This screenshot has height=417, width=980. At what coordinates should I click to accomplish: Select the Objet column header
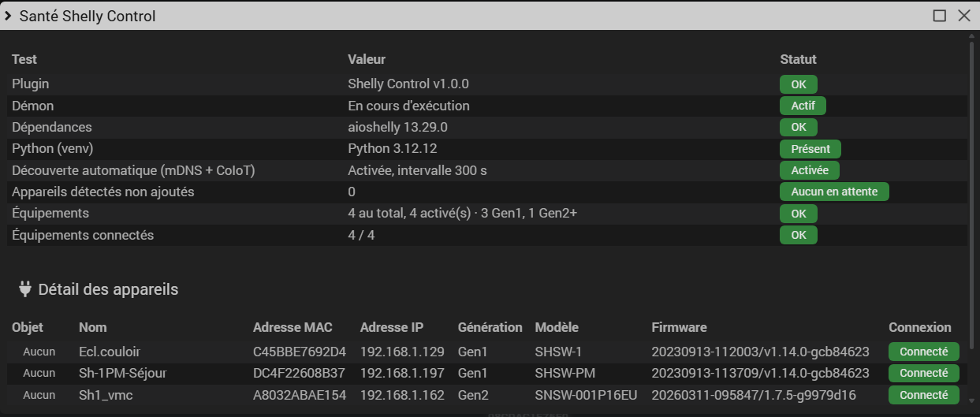click(x=28, y=327)
